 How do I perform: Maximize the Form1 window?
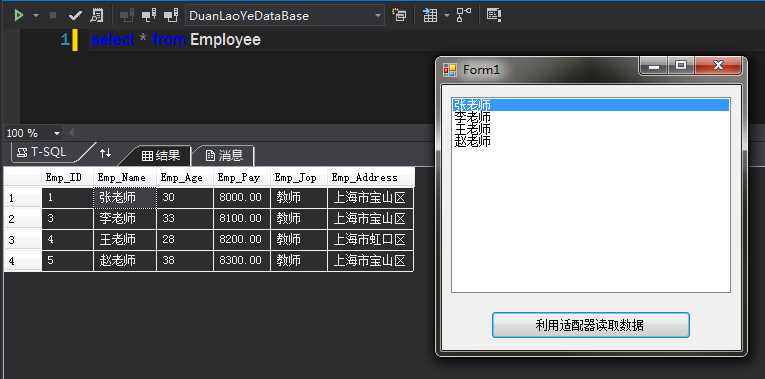tap(681, 66)
